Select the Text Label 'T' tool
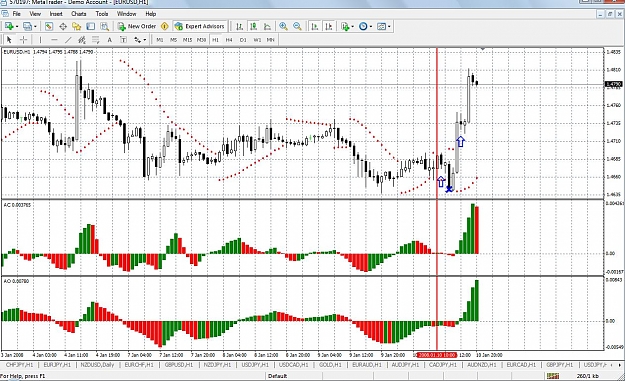Screen dimensions: 625x381 (x=124, y=39)
